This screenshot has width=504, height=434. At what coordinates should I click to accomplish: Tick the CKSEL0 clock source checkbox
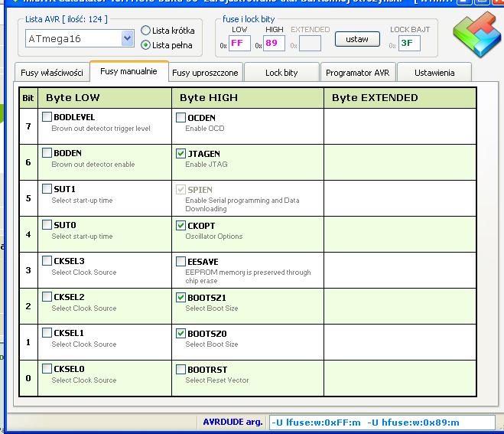(47, 369)
